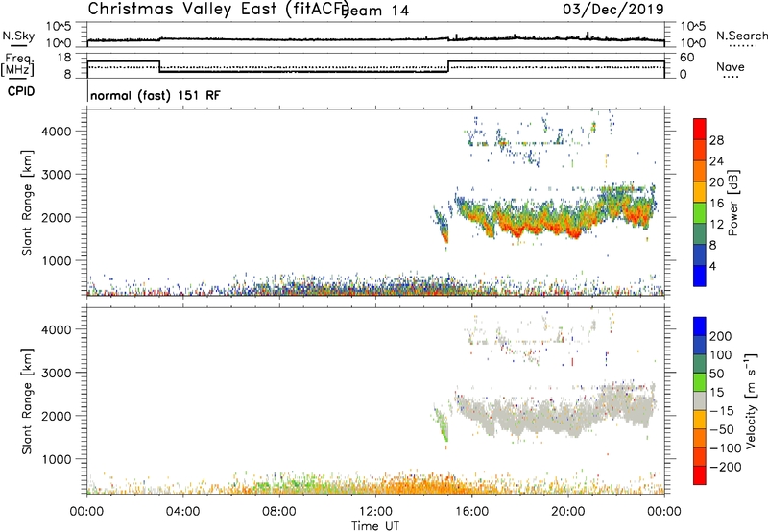The height and width of the screenshot is (532, 768).
Task: Click the 'CPID' row label
Action: [x=21, y=91]
